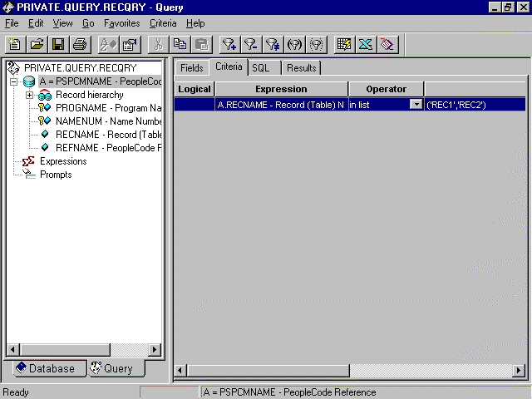This screenshot has width=532, height=399.
Task: Open the Help menu
Action: tap(195, 23)
